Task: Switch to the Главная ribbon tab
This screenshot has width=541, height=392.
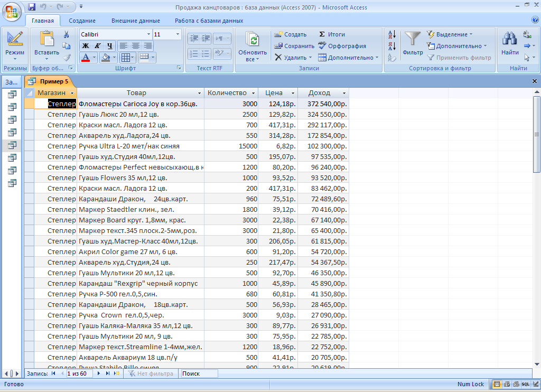Action: pos(43,21)
